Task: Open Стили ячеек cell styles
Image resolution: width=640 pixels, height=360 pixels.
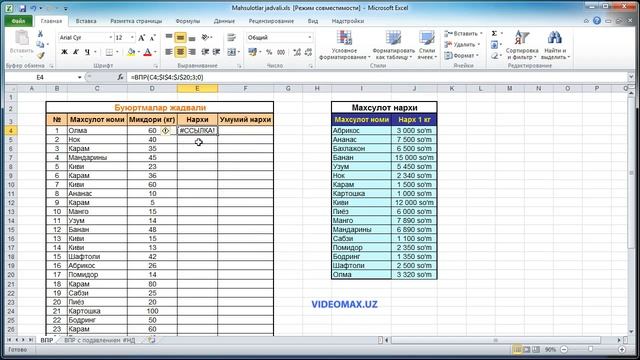Action: pos(427,45)
